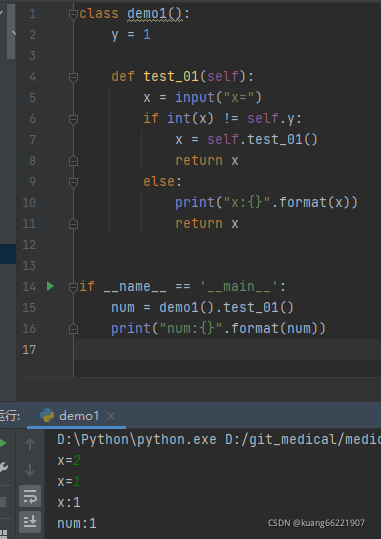
Task: Open run settings via the wrench icon
Action: (3, 468)
